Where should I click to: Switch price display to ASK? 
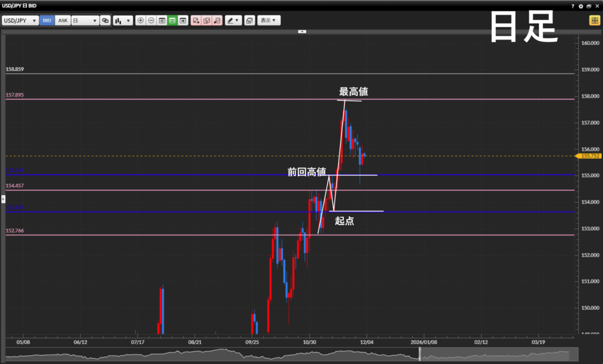(63, 20)
